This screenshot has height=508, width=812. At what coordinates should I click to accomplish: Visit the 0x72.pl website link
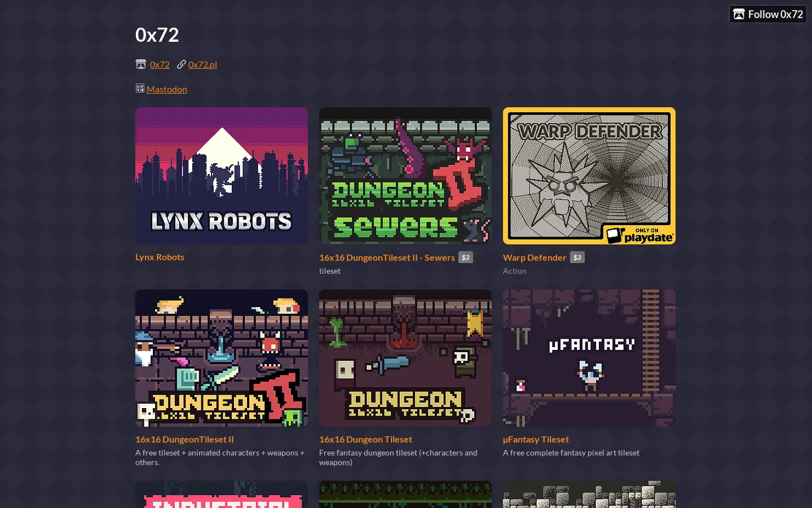tap(202, 64)
